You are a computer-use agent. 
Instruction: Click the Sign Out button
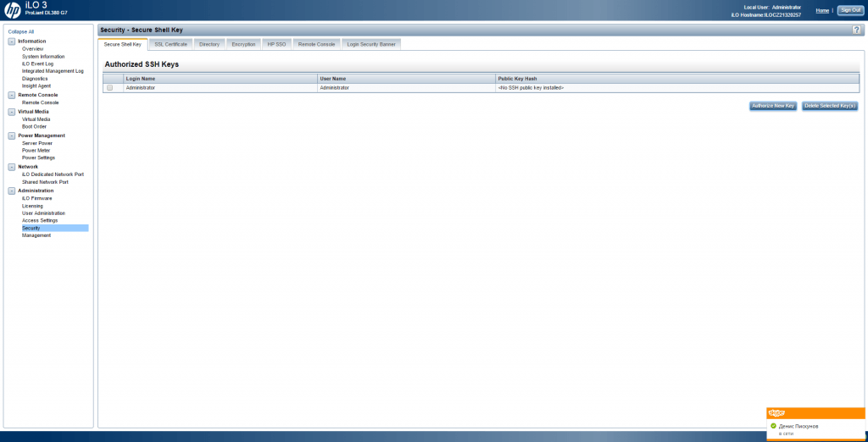[x=850, y=10]
